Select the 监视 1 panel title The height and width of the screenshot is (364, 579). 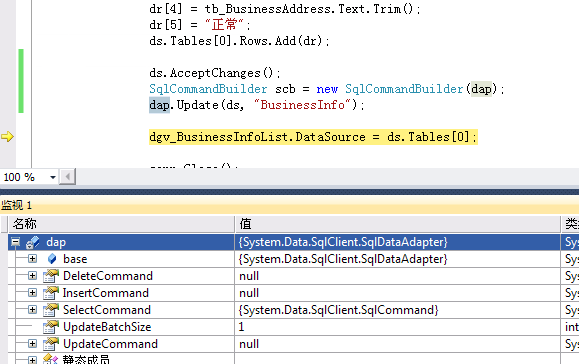[17, 205]
